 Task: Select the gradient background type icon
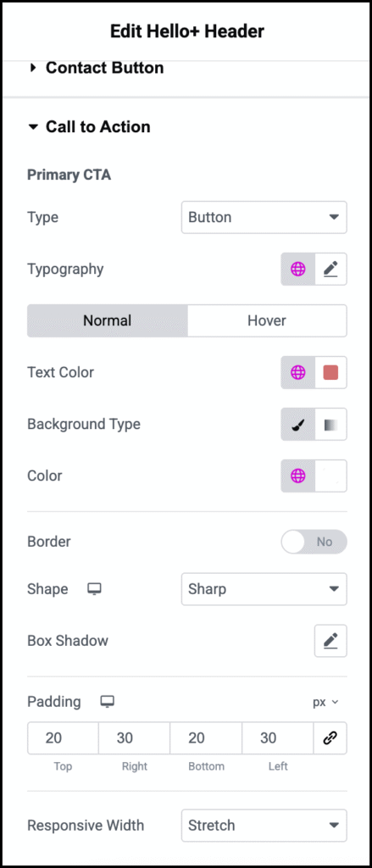[x=330, y=425]
